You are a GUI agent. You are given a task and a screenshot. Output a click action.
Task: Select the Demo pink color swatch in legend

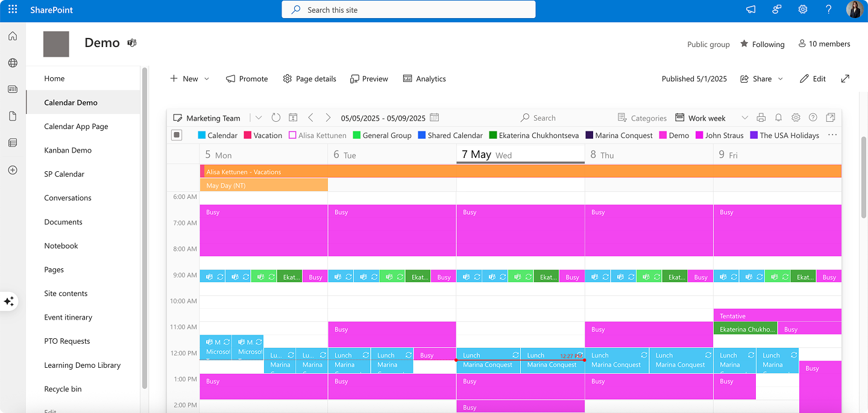(x=662, y=135)
